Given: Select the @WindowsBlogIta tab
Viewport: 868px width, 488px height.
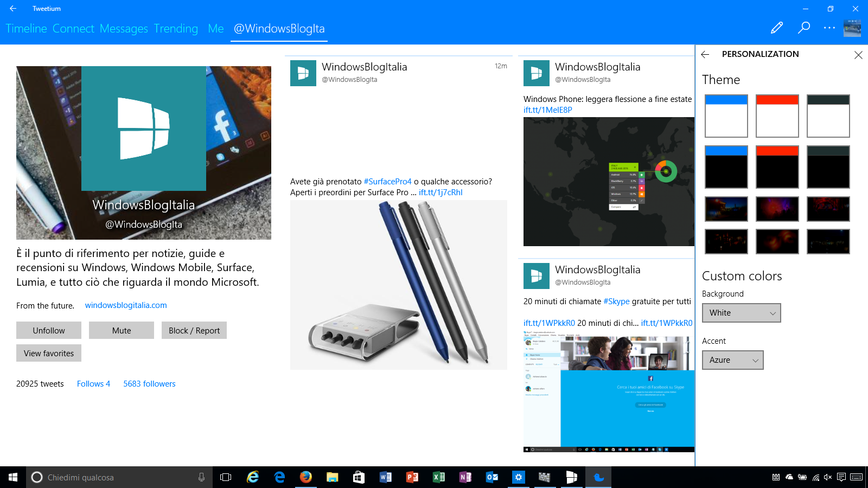Looking at the screenshot, I should click(x=279, y=28).
